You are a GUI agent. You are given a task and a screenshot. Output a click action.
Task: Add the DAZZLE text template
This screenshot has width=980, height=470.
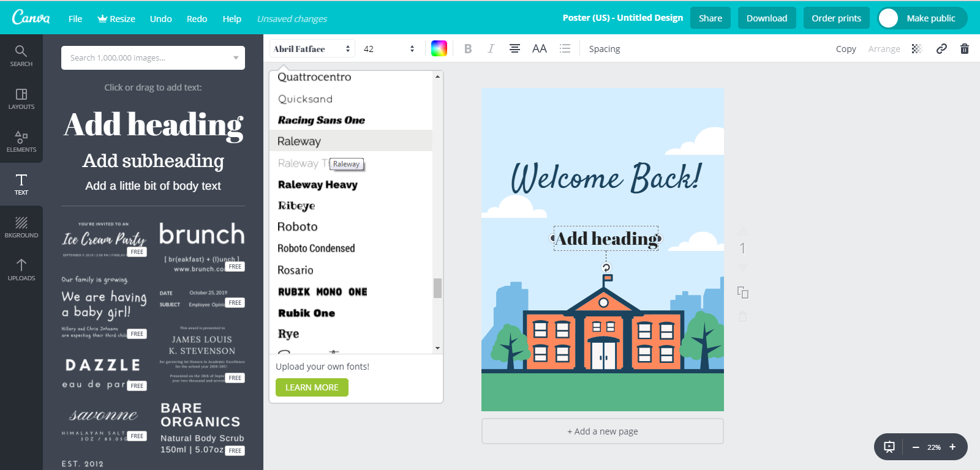[103, 373]
